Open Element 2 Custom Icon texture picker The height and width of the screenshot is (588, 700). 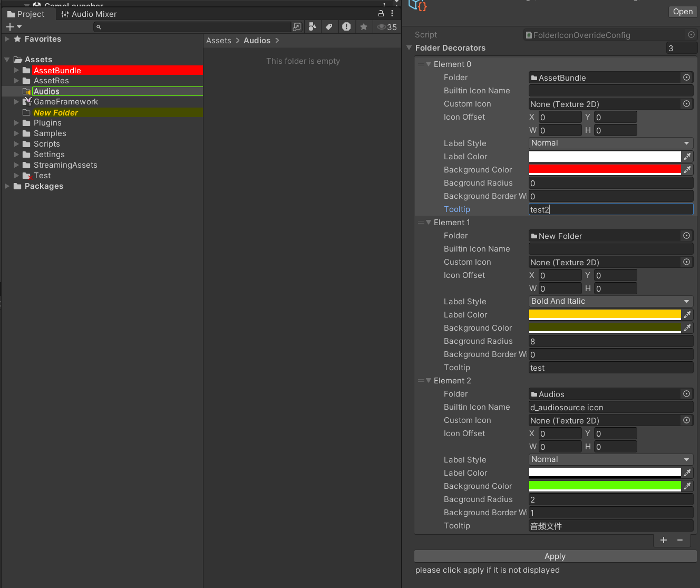point(686,420)
